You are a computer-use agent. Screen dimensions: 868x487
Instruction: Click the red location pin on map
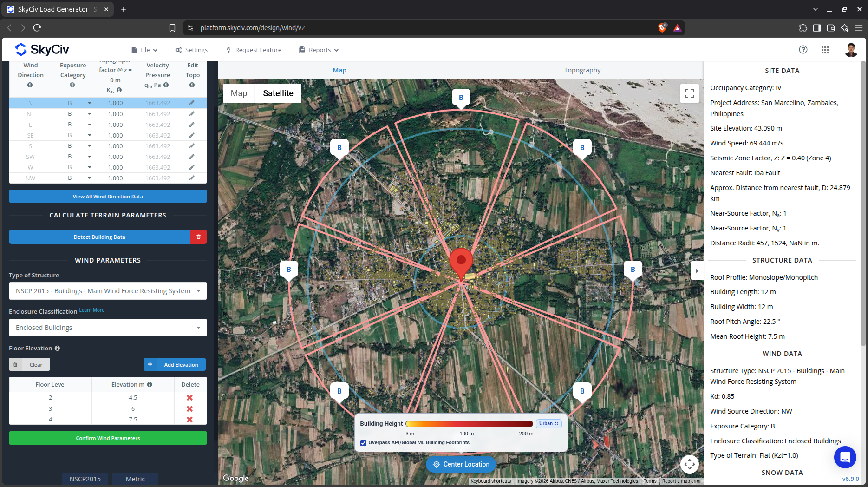click(x=461, y=264)
